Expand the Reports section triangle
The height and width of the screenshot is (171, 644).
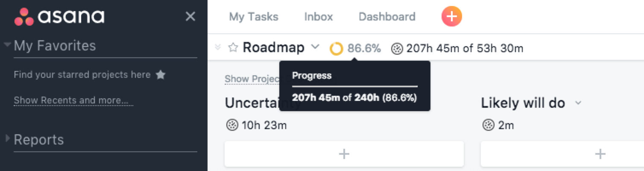pos(7,139)
